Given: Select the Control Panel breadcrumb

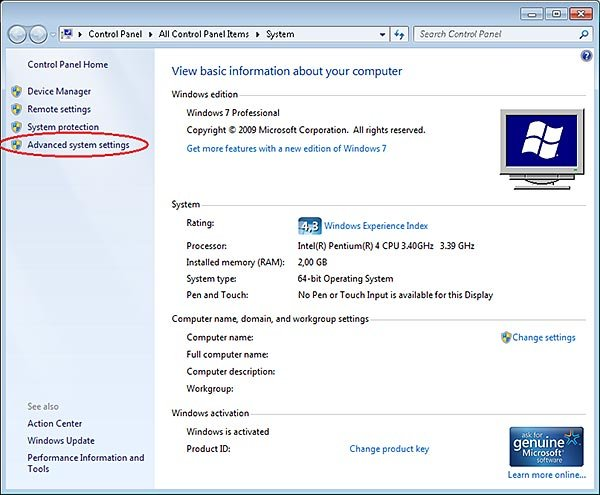Looking at the screenshot, I should 115,34.
